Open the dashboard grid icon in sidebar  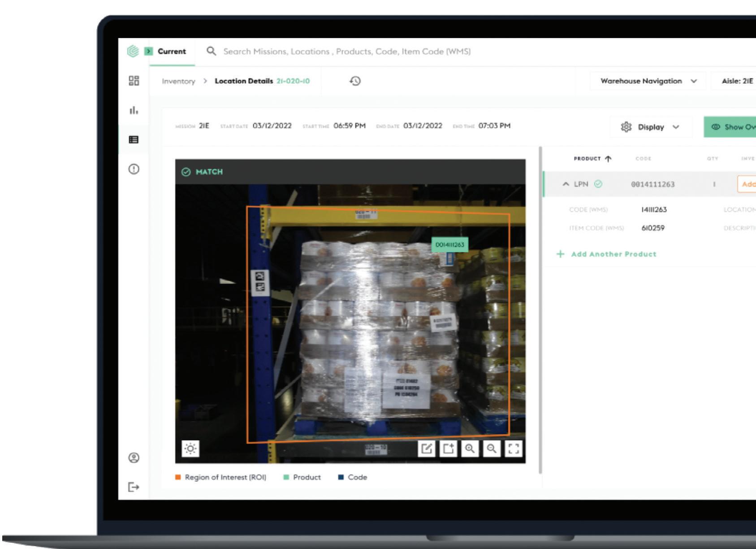[134, 81]
